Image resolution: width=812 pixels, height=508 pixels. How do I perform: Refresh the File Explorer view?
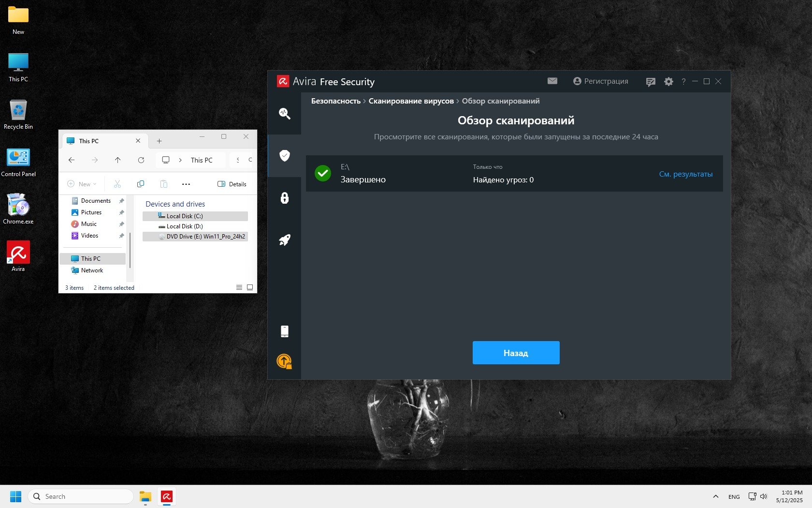pyautogui.click(x=141, y=160)
